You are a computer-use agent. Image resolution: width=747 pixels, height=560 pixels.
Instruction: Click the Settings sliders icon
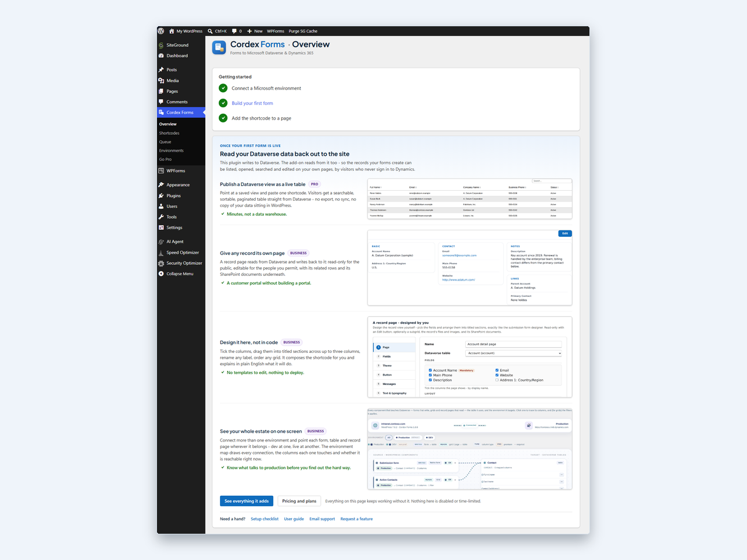coord(161,228)
